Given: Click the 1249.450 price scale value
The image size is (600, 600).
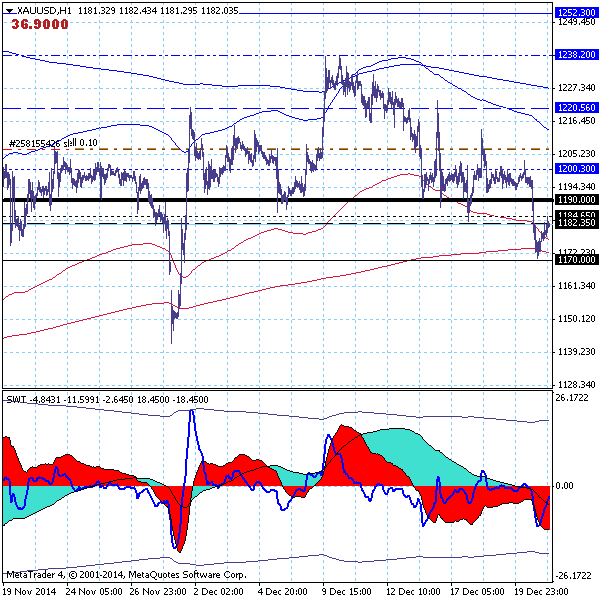Looking at the screenshot, I should [x=576, y=22].
